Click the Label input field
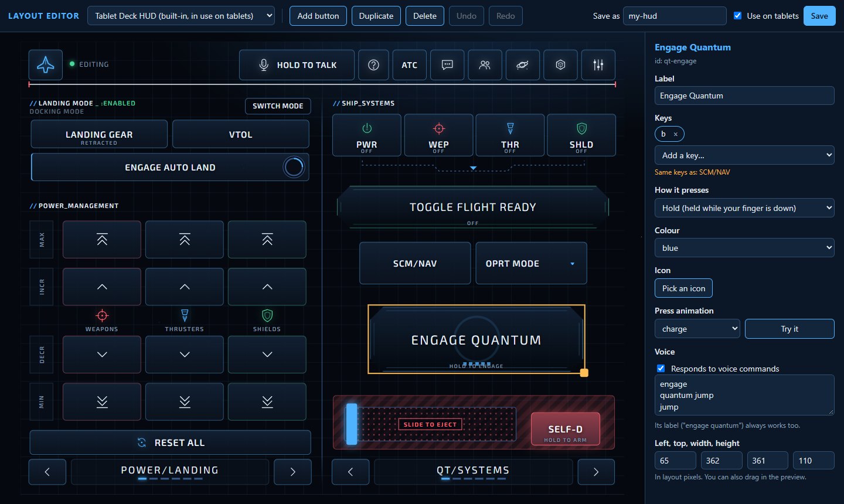Viewport: 844px width, 504px height. pos(744,96)
